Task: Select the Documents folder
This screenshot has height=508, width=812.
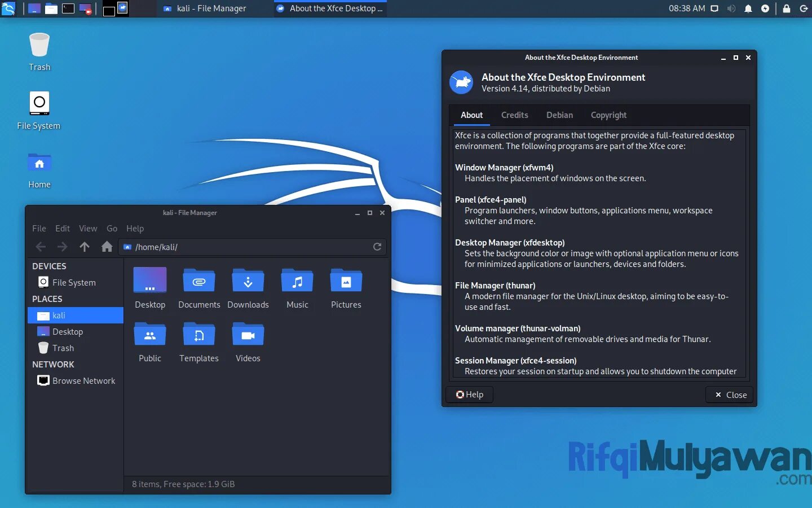Action: coord(199,288)
